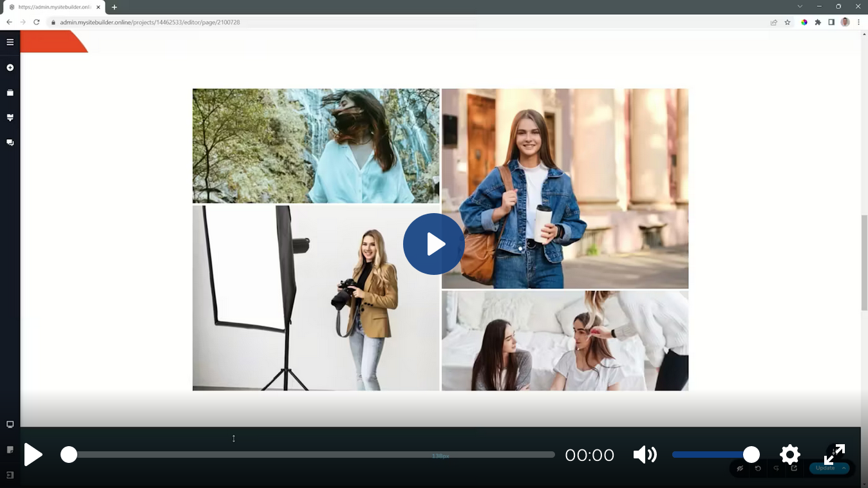Open the tab search chevron in the title bar
Viewport: 868px width, 488px height.
click(800, 6)
